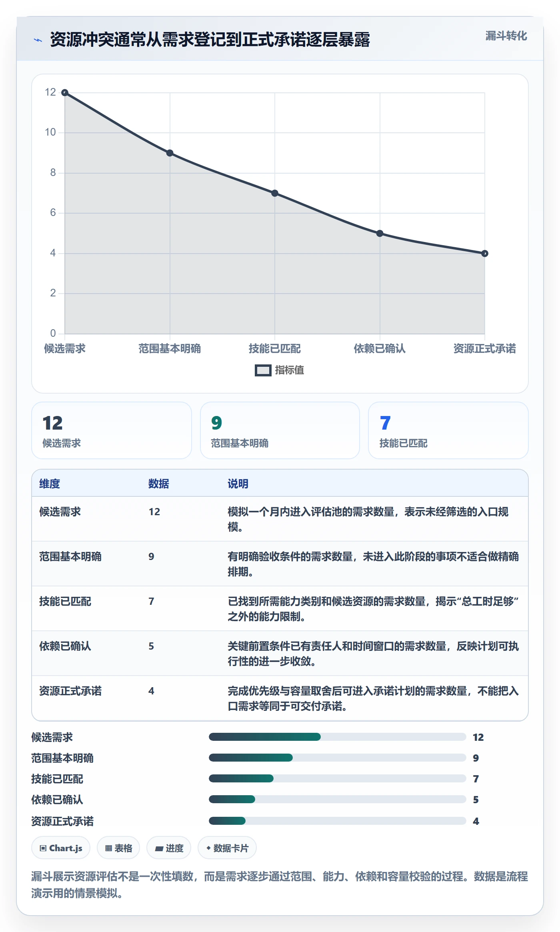
Task: Open the 范围基本明确 card showing 9
Action: [280, 430]
